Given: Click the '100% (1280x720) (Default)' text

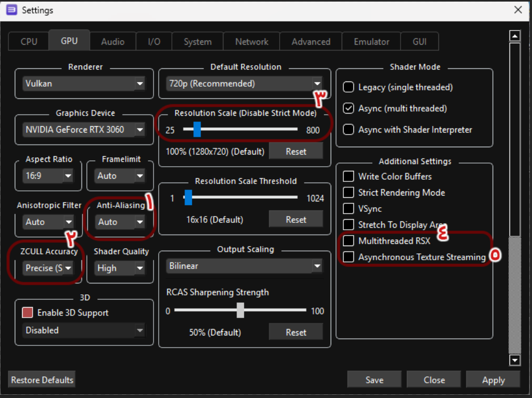Looking at the screenshot, I should coord(215,151).
